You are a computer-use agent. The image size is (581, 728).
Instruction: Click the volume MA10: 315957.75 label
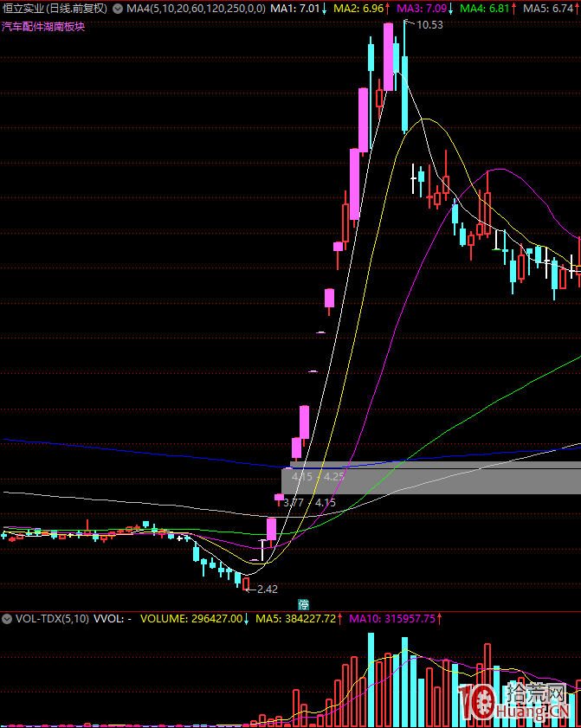click(395, 619)
